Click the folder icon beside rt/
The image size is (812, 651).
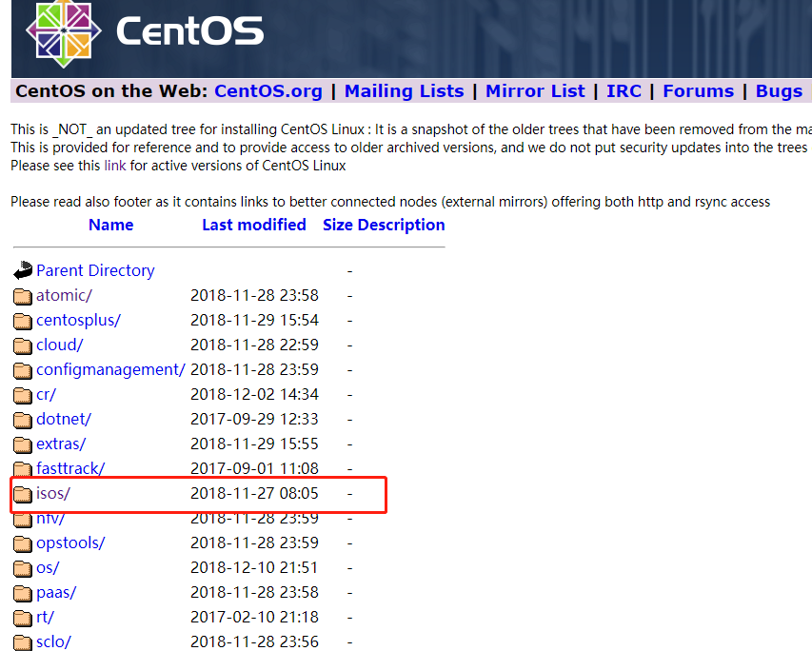pos(23,619)
